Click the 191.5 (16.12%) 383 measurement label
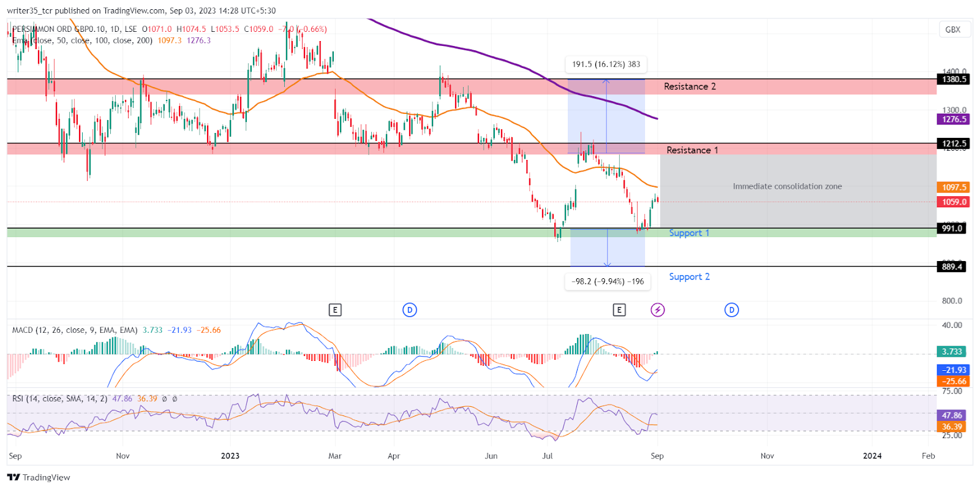The height and width of the screenshot is (489, 980). click(x=606, y=64)
